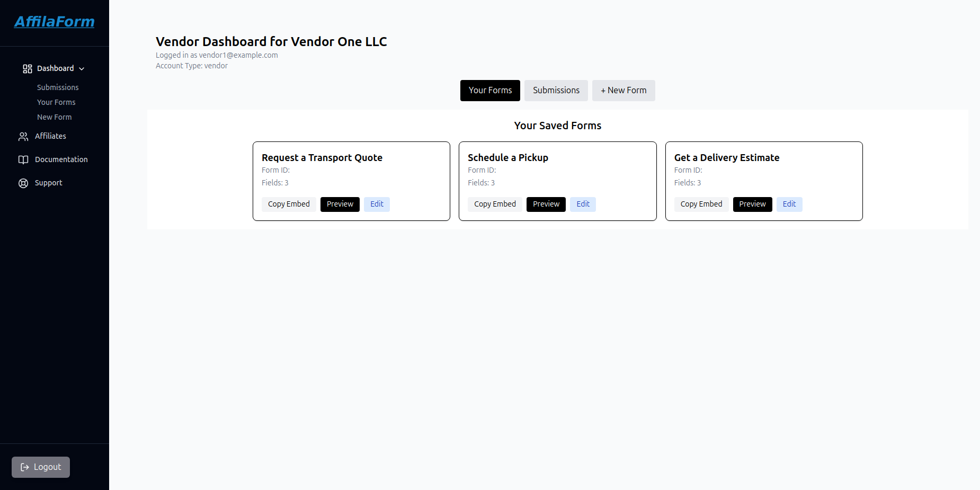Click the Schedule a Pickup title
The height and width of the screenshot is (490, 980).
pos(508,158)
